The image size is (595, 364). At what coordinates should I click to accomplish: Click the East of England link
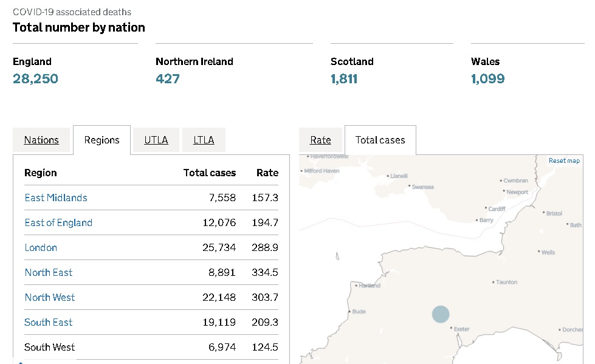pyautogui.click(x=58, y=222)
